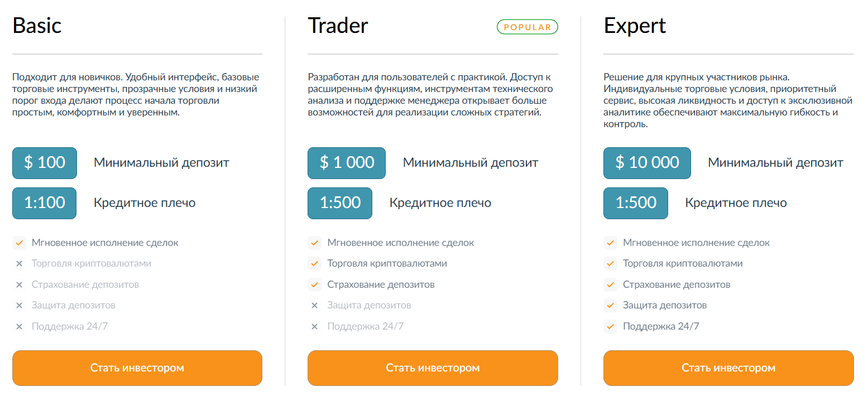
Task: Click the green POPULAR badge
Action: click(x=527, y=26)
